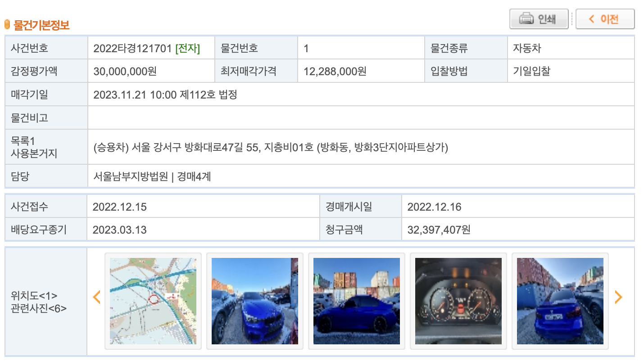Screen dimensions: 644x361
Task: Click the 최저매각가격 header cell
Action: point(256,71)
